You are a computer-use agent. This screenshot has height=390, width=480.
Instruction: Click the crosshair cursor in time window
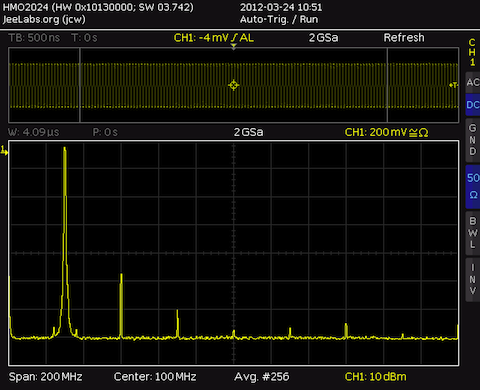tap(233, 85)
